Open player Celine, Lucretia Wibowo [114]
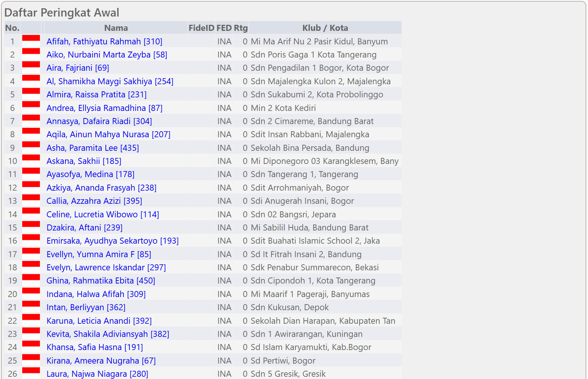The height and width of the screenshot is (379, 588). (x=103, y=214)
